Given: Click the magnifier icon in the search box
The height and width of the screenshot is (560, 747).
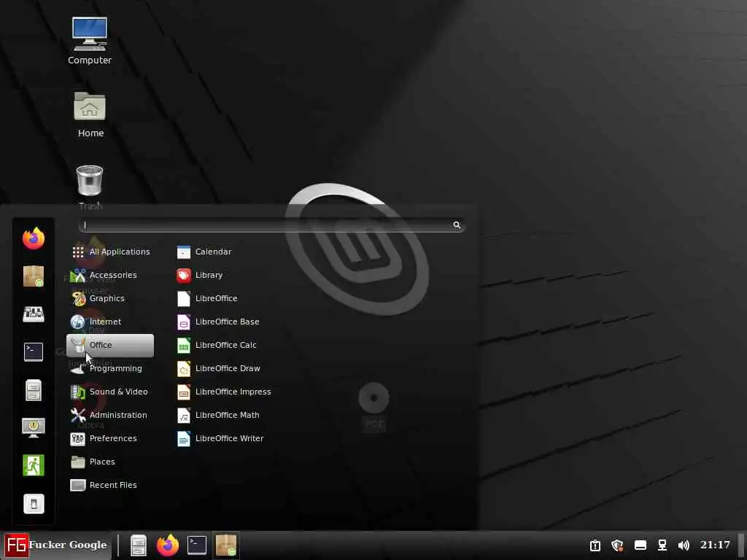Looking at the screenshot, I should click(457, 225).
